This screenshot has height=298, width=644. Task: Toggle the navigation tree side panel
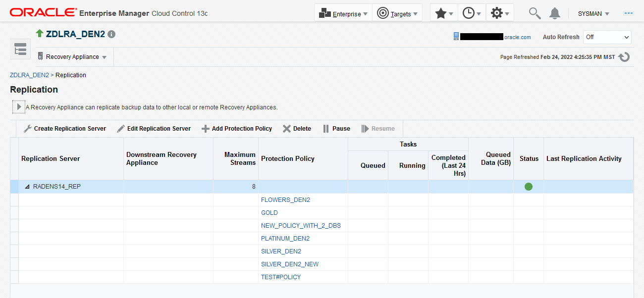(20, 49)
